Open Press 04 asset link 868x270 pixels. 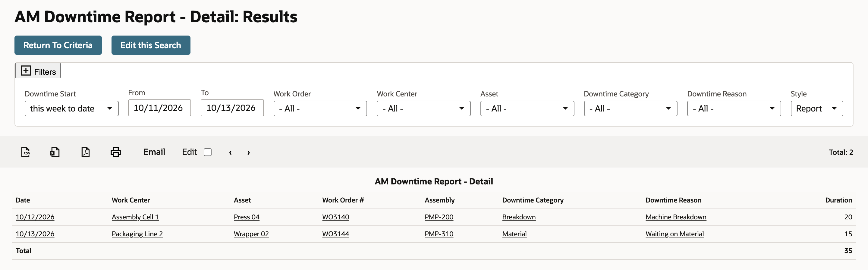[247, 217]
